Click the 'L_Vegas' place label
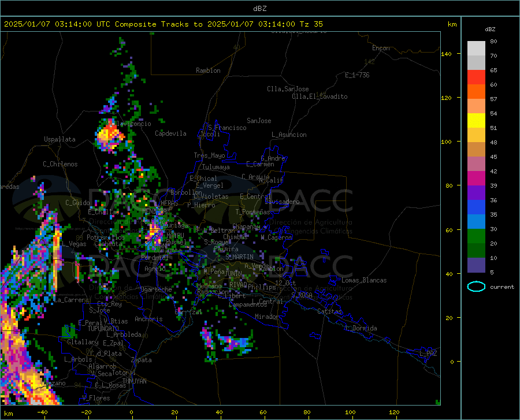This screenshot has width=520, height=420. click(74, 244)
